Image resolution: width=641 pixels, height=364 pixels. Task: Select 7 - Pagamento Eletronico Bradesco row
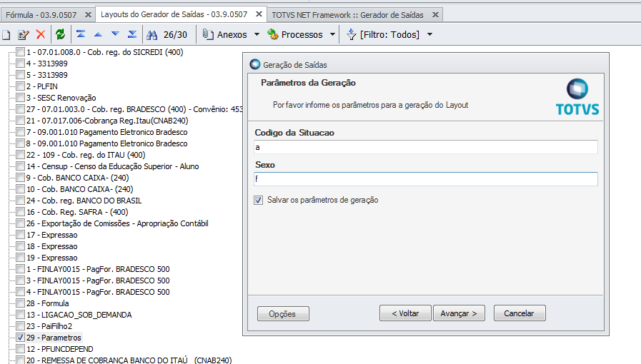106,132
